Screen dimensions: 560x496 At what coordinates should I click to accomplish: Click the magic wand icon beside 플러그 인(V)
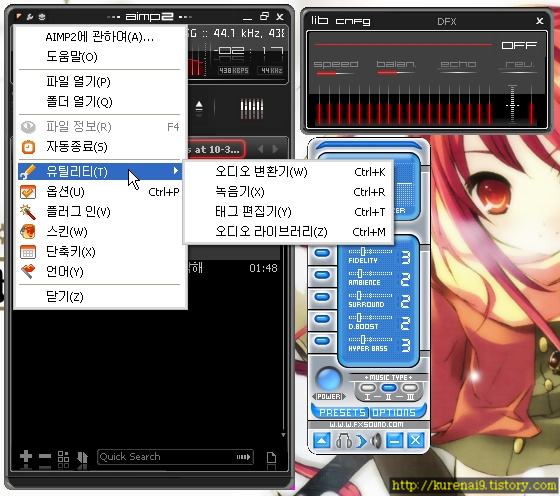(28, 212)
